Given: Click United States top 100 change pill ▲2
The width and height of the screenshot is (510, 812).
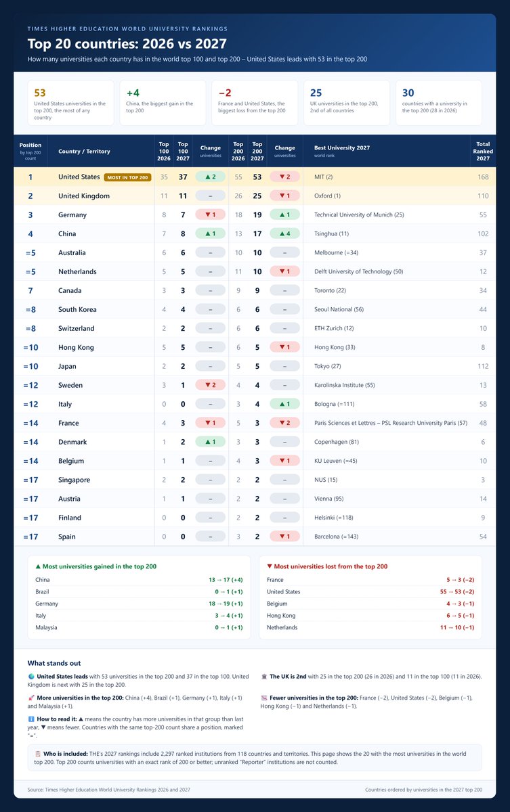Looking at the screenshot, I should coord(211,177).
